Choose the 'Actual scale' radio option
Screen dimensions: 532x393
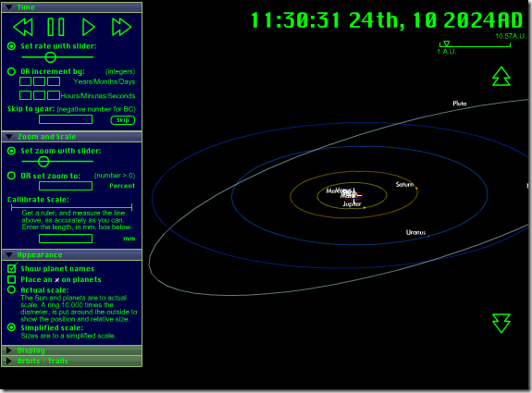pos(11,290)
